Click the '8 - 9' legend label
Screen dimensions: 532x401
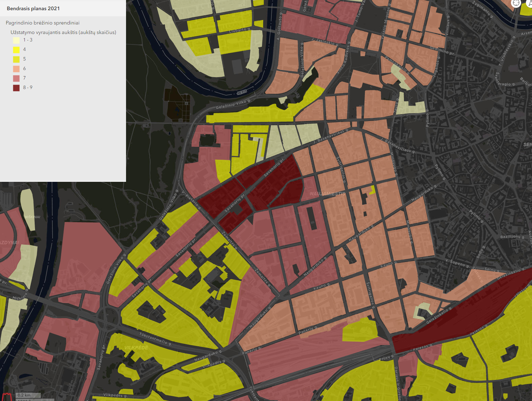pyautogui.click(x=28, y=88)
